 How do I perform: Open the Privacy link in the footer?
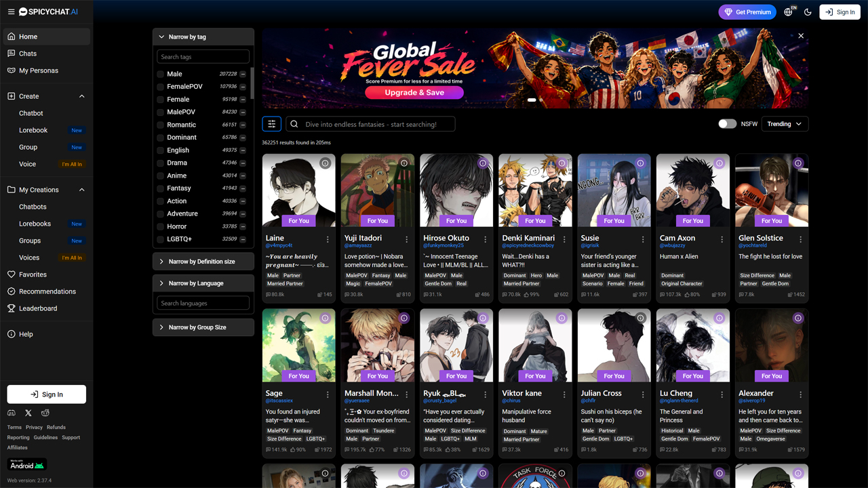(34, 428)
